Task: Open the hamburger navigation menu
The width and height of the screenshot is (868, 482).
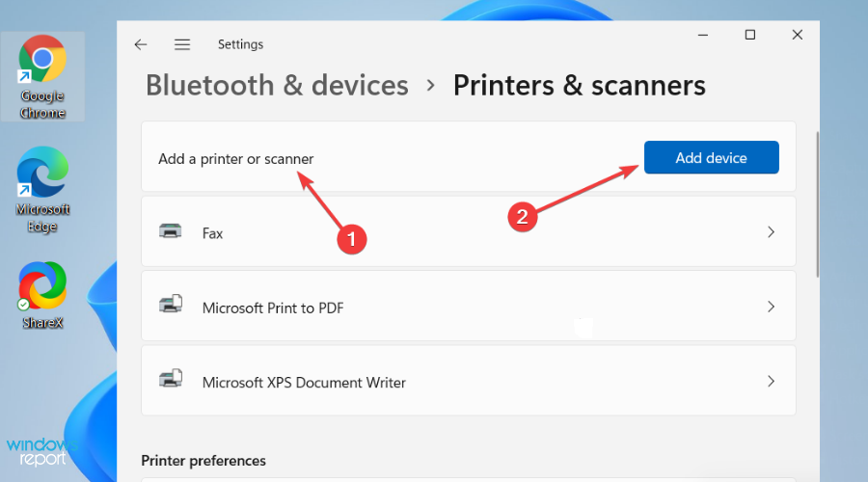Action: [182, 44]
